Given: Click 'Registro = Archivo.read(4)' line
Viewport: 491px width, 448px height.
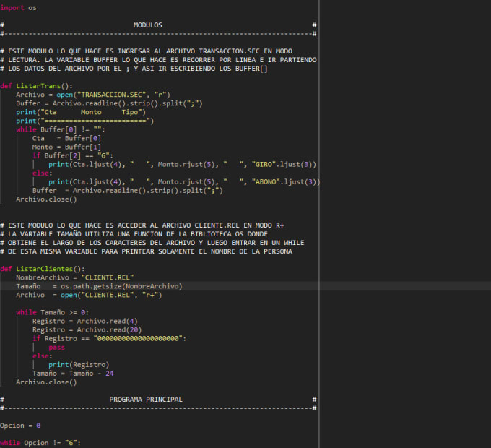Looking at the screenshot, I should click(85, 321).
